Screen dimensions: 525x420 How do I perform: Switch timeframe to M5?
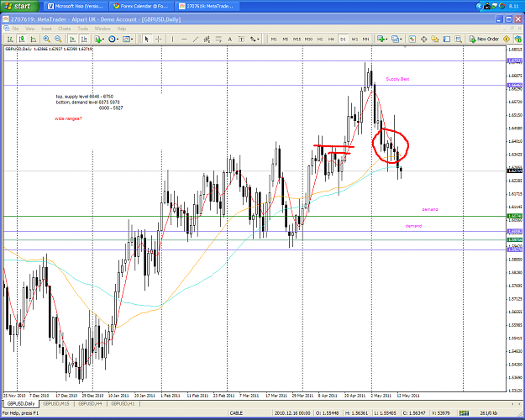tap(286, 39)
